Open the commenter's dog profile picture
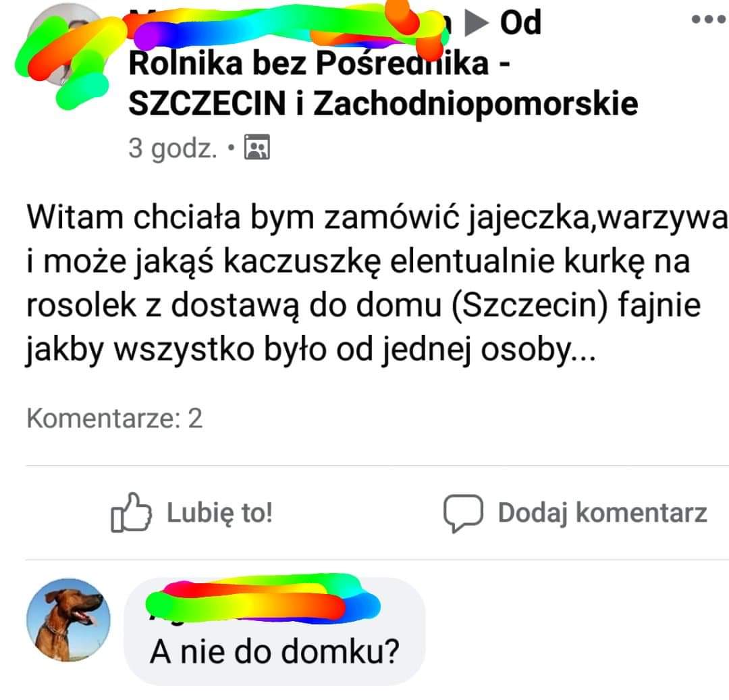 [x=69, y=620]
